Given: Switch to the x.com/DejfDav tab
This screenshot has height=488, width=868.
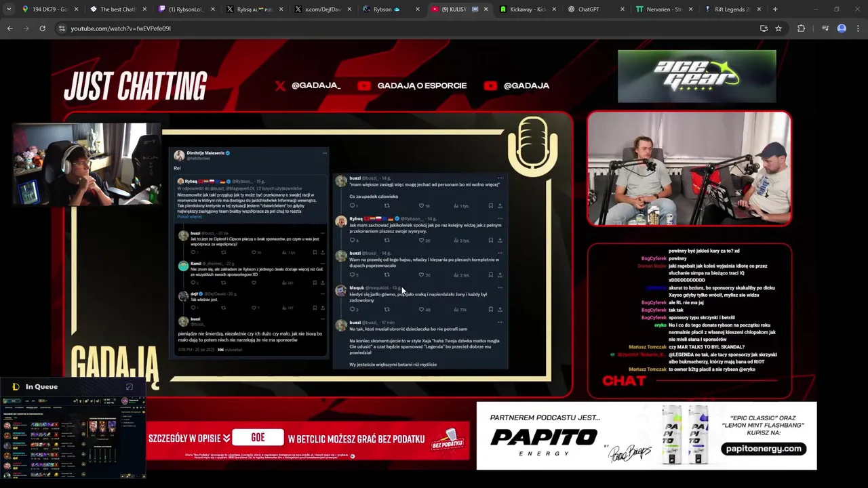Looking at the screenshot, I should pyautogui.click(x=323, y=9).
